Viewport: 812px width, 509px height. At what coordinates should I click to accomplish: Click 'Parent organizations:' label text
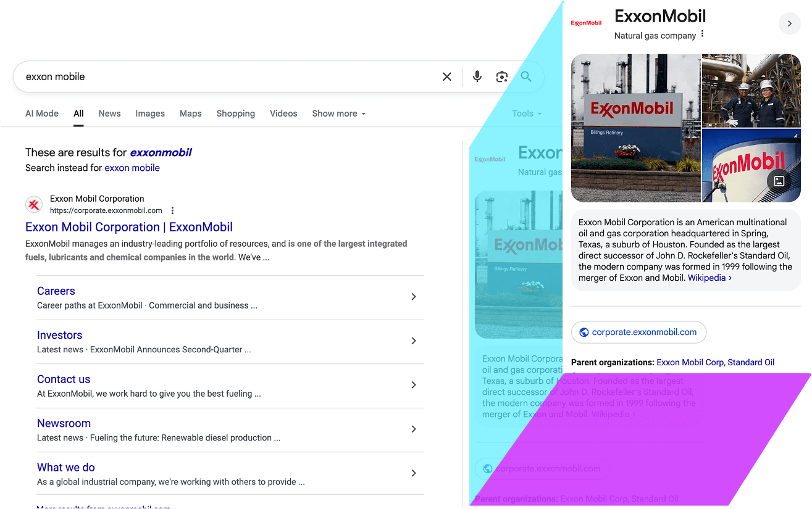613,362
